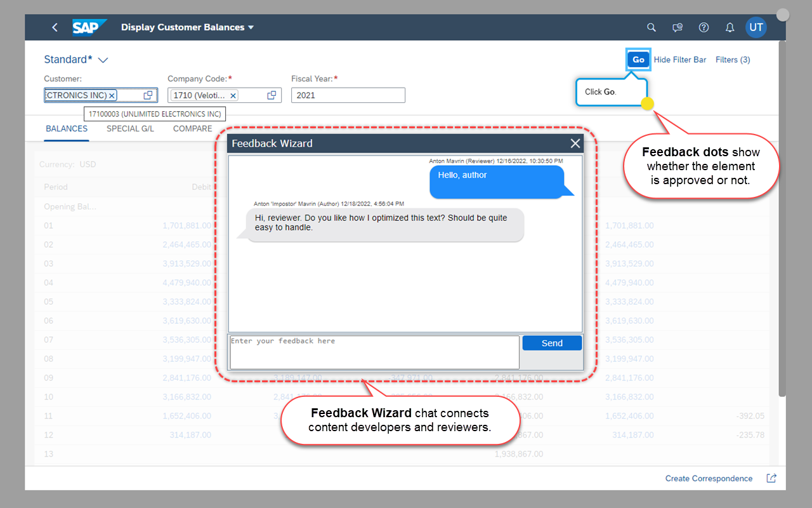The width and height of the screenshot is (812, 508).
Task: Click the in-app chat feedback icon
Action: point(677,27)
